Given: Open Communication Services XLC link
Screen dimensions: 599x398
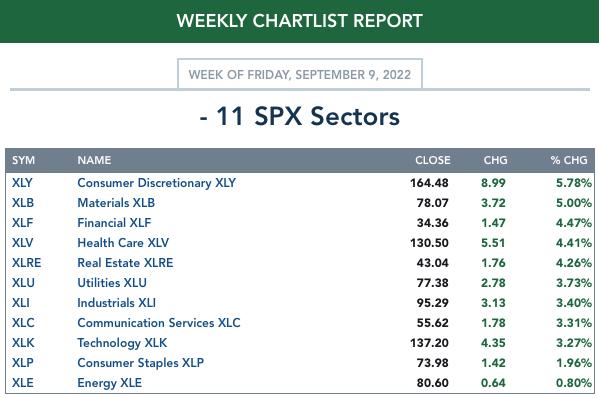Looking at the screenshot, I should point(159,323).
